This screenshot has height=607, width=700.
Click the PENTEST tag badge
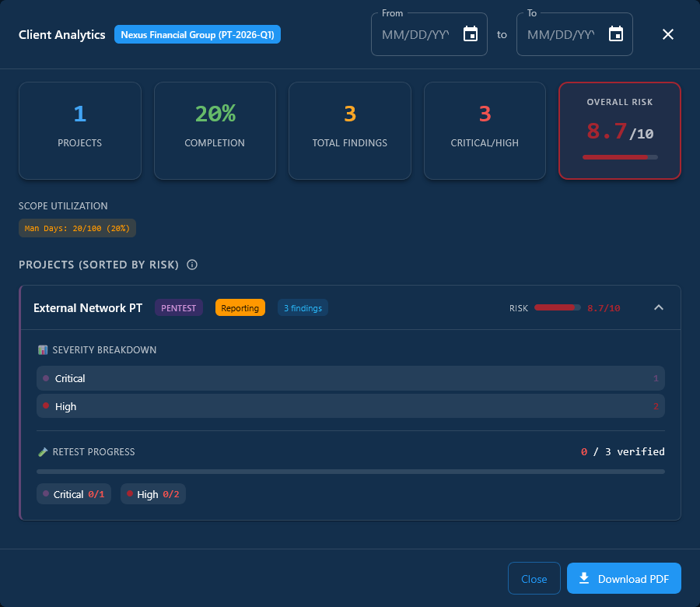179,307
